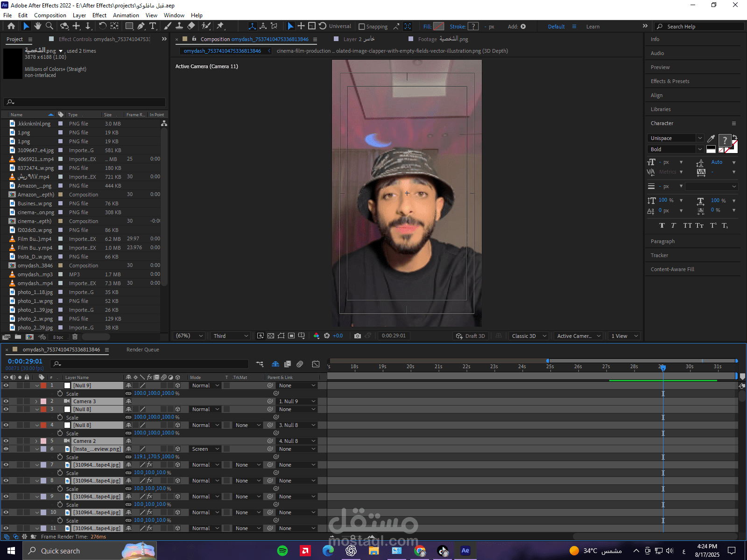747x560 pixels.
Task: Select the Rotation tool
Action: [103, 26]
